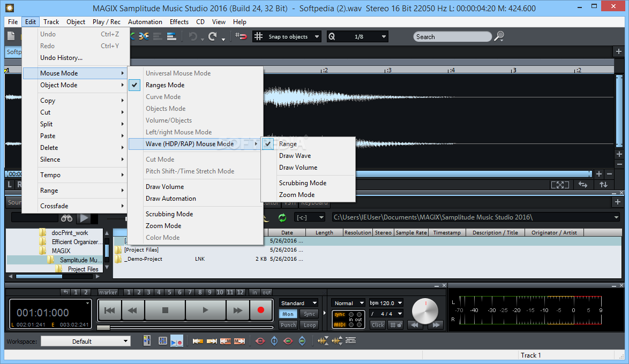Open the File menu
This screenshot has height=364, width=629.
tap(13, 21)
